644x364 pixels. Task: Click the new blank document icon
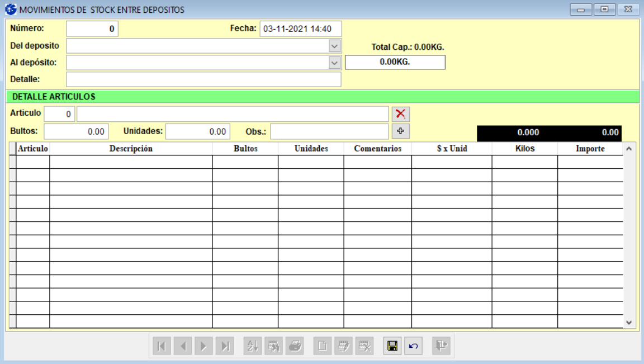coord(322,346)
